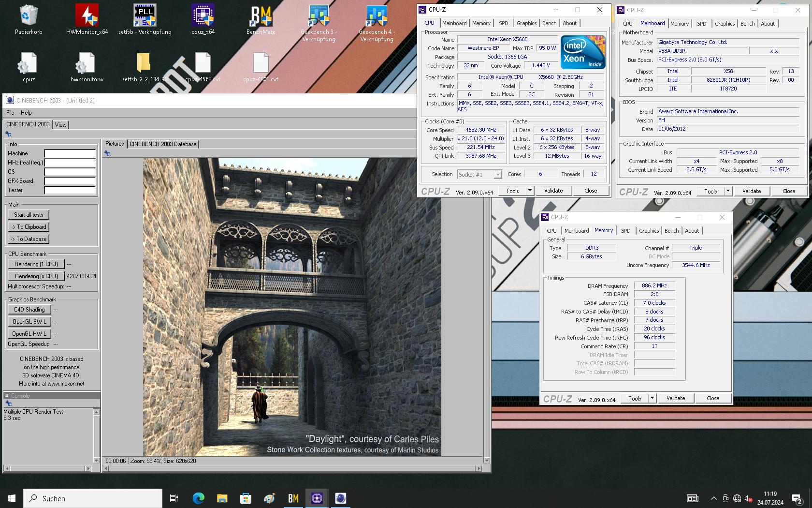Click the pin icon in the Pictures panel

point(107,153)
